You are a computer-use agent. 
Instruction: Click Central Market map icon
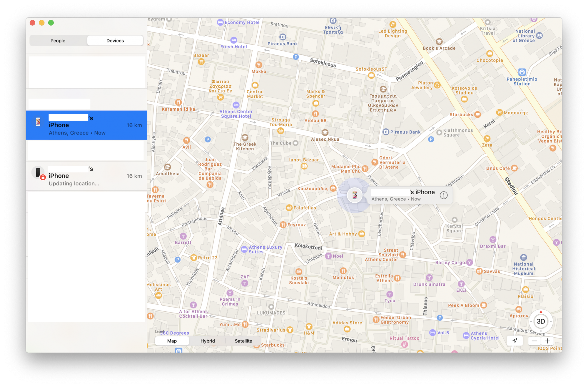[x=255, y=85]
